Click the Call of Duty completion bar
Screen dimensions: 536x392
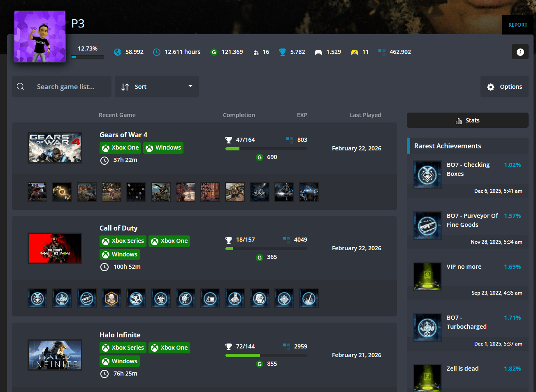[x=266, y=249]
